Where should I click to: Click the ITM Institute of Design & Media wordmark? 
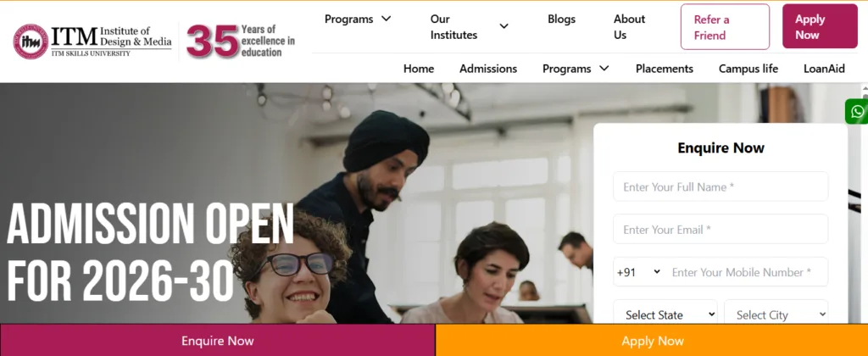(111, 41)
